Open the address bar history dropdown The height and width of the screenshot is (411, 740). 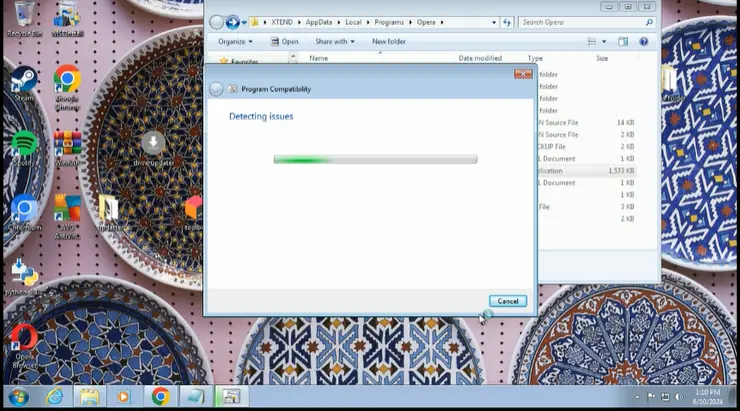click(x=494, y=22)
